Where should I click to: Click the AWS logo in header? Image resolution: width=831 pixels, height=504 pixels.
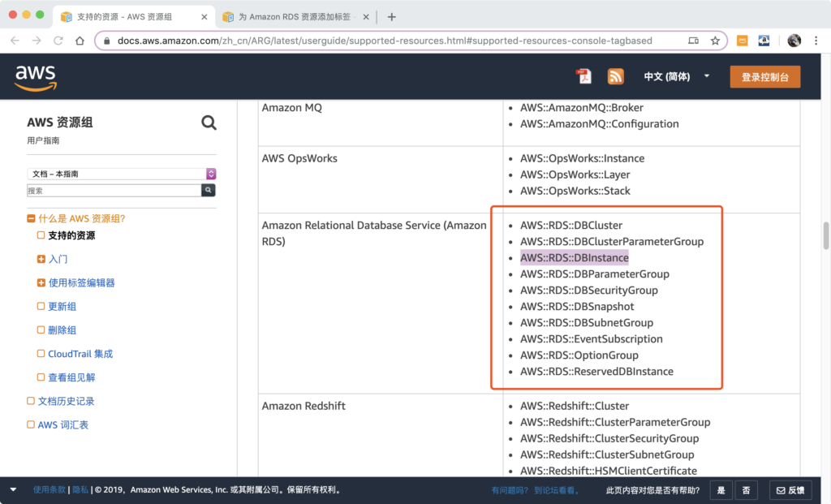coord(36,78)
